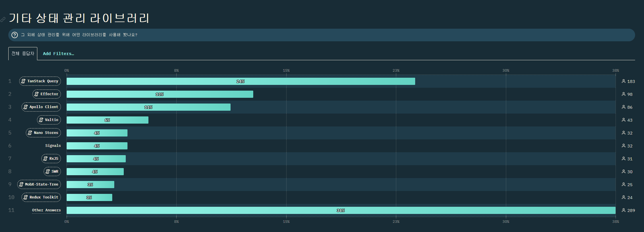Click the question text about other libraries
This screenshot has height=232, width=644.
tap(79, 35)
